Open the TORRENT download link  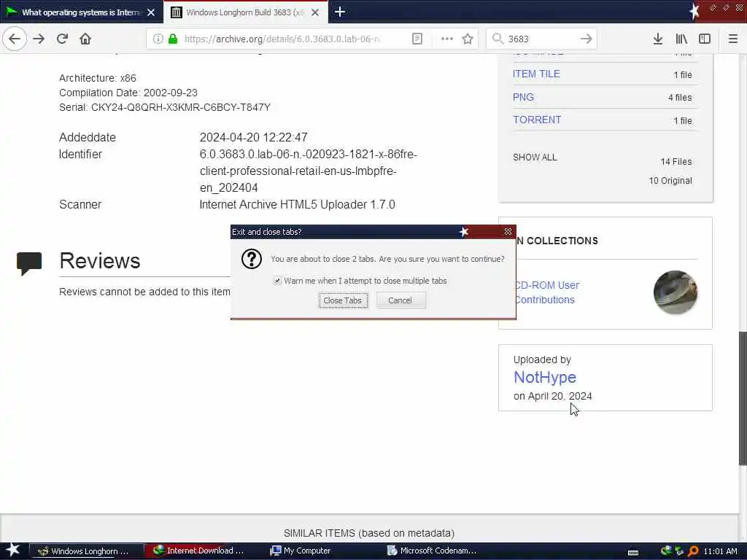tap(537, 120)
